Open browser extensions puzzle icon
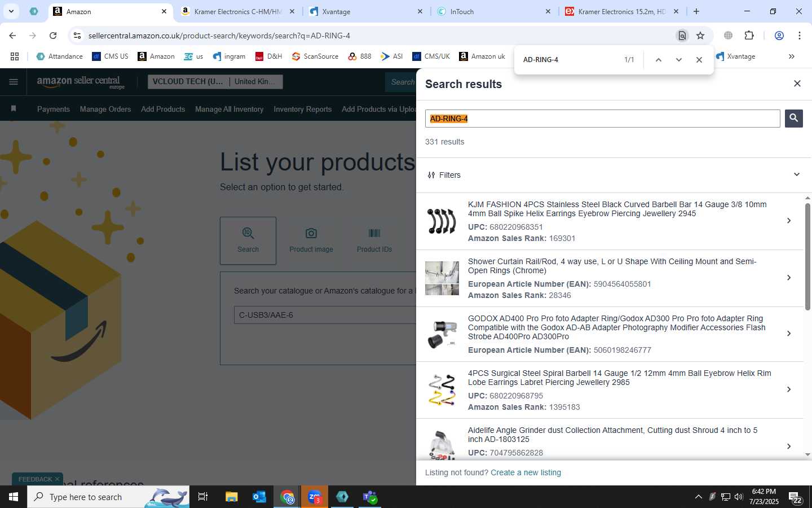812x508 pixels. click(x=749, y=36)
